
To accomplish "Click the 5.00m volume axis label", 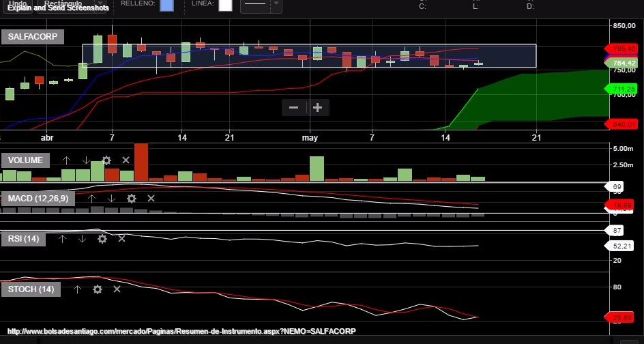I will coord(624,148).
